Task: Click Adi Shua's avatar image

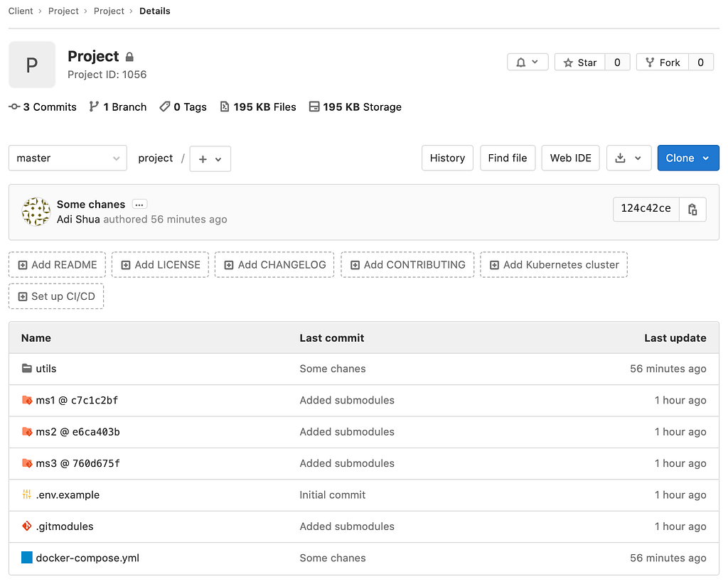Action: pos(36,212)
